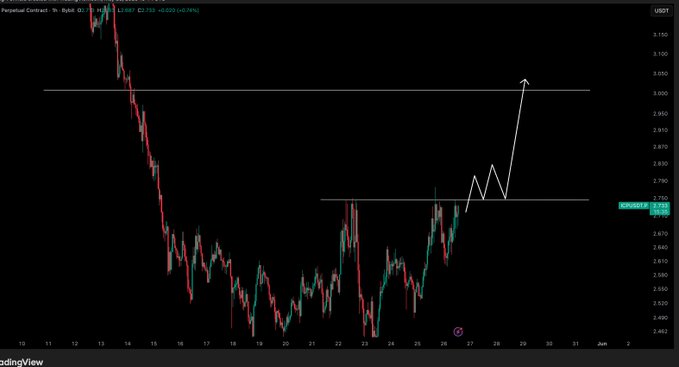Select the lower horizontal line near 2.750
The height and width of the screenshot is (367, 679).
(x=455, y=200)
